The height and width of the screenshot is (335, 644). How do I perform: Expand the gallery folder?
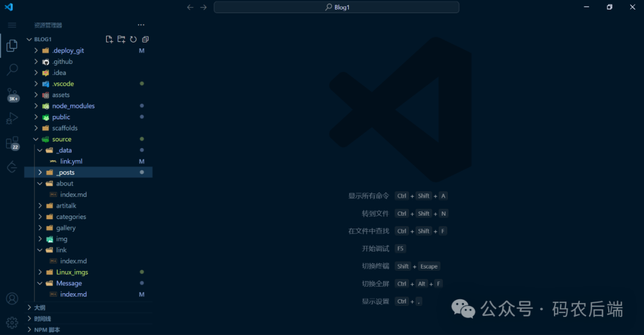click(40, 228)
